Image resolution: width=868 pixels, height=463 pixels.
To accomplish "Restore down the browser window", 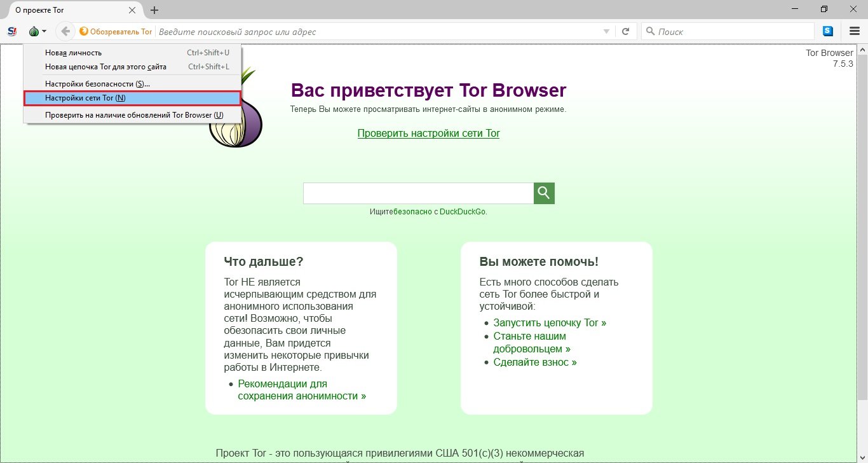I will coord(824,9).
